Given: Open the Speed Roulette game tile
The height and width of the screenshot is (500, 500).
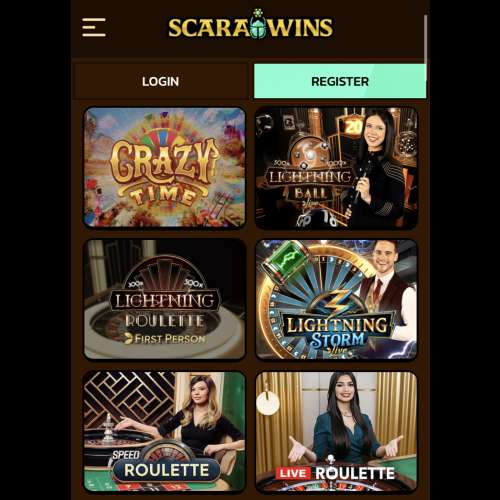Looking at the screenshot, I should [x=164, y=431].
